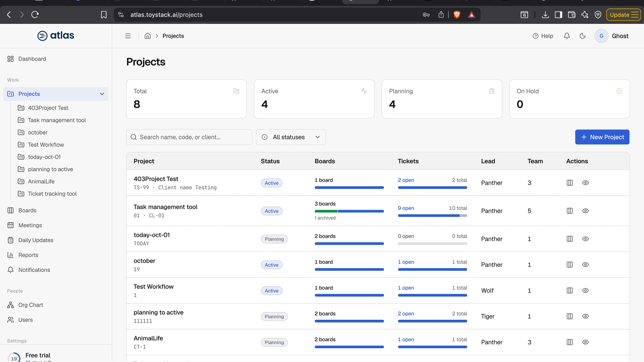644x362 pixels.
Task: Click Task management tool tickets progress bar
Action: (x=432, y=216)
